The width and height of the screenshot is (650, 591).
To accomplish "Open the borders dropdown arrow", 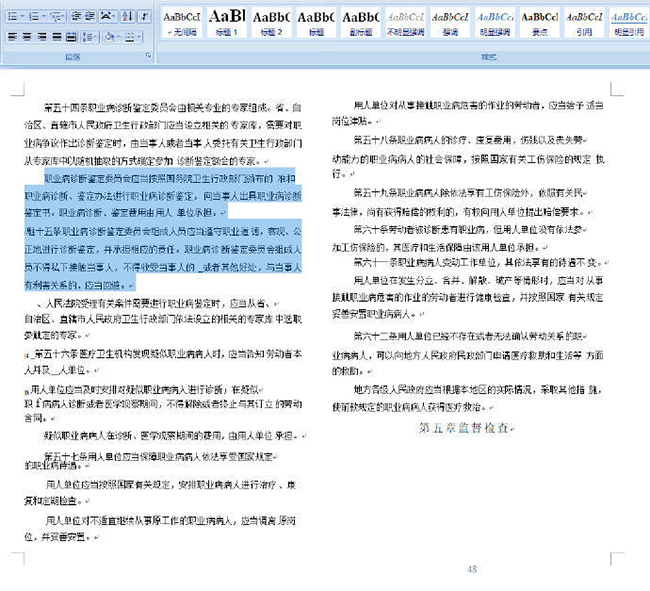I will pyautogui.click(x=140, y=37).
